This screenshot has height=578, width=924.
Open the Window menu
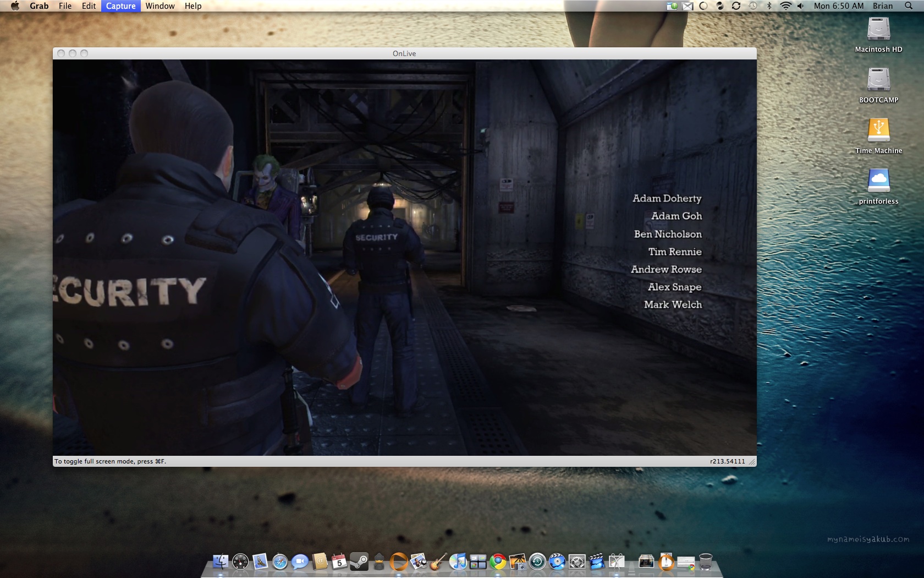click(x=160, y=6)
